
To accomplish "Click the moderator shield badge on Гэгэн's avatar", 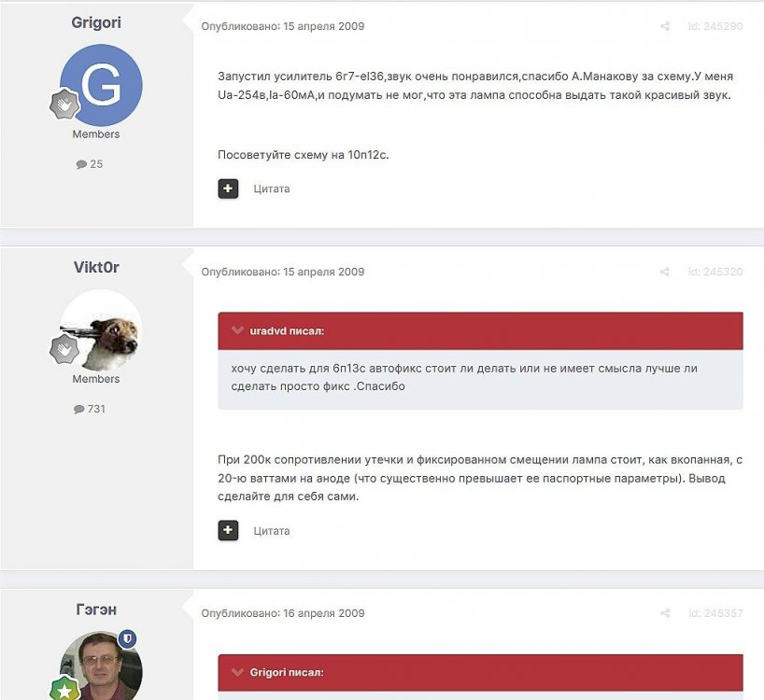I will point(128,638).
